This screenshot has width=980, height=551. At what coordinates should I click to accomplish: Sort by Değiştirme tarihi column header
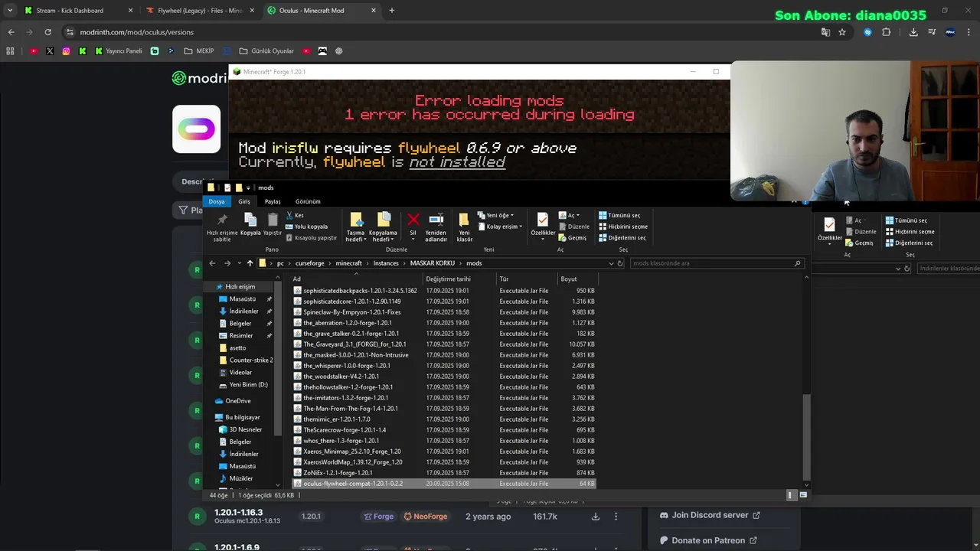[x=459, y=279]
